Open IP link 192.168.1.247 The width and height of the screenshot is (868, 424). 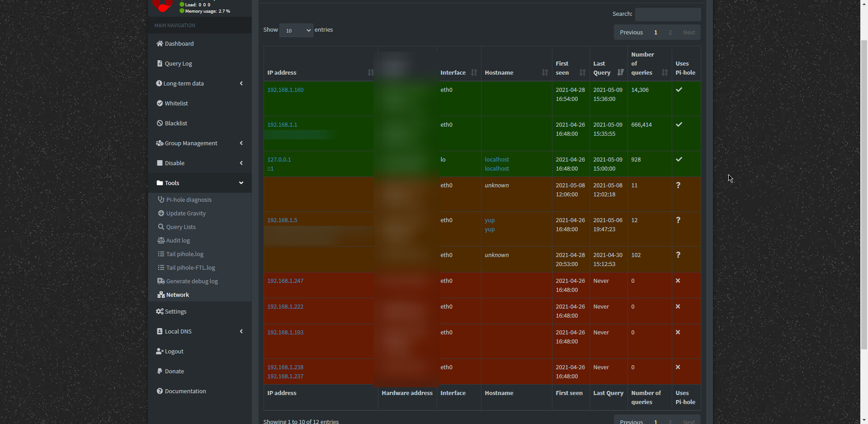[x=285, y=281]
